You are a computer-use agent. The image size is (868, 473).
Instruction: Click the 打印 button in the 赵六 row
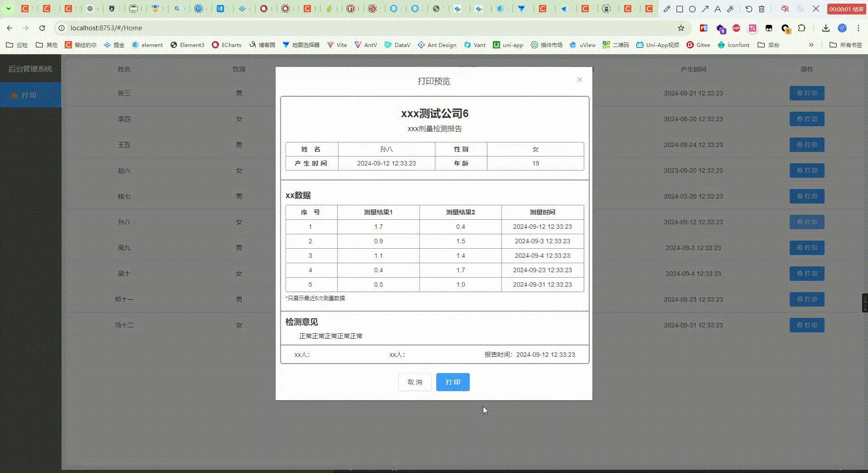click(807, 170)
